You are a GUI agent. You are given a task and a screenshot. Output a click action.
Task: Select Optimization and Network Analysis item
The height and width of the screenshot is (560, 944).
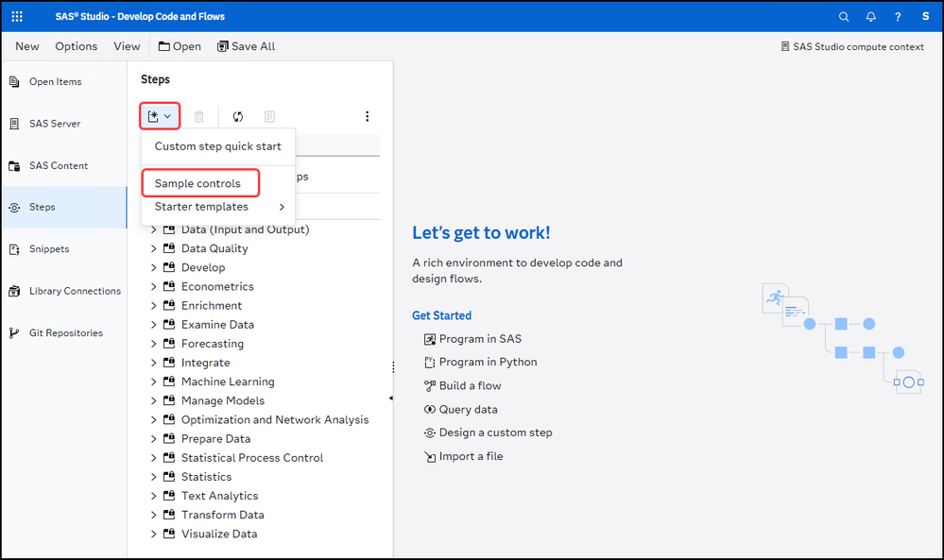click(275, 420)
